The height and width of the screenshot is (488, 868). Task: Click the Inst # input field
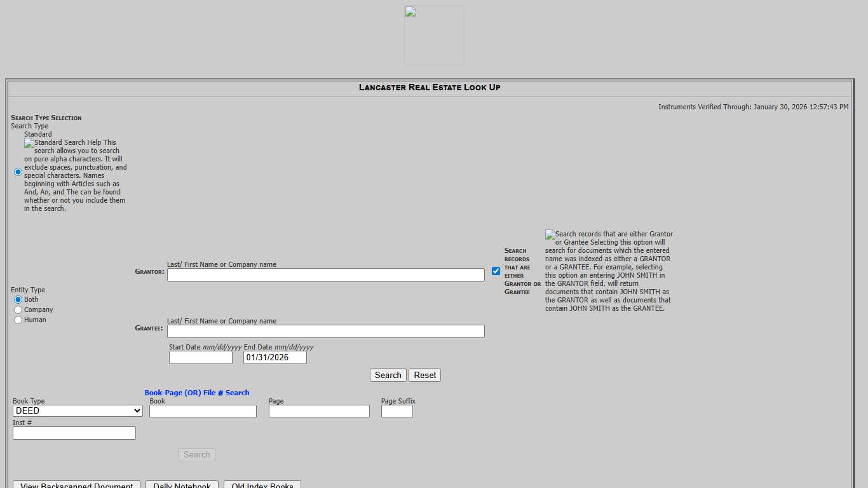(x=74, y=433)
